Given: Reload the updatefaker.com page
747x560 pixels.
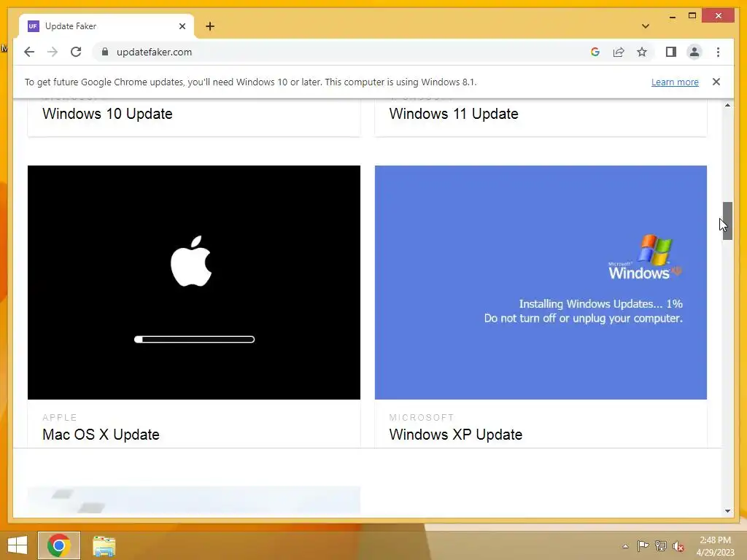Looking at the screenshot, I should 76,52.
